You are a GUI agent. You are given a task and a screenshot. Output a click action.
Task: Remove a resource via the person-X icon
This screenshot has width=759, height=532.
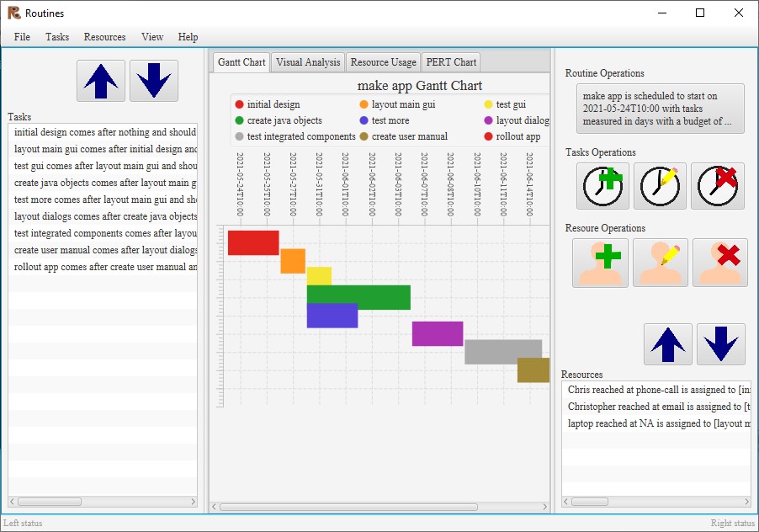tap(716, 263)
